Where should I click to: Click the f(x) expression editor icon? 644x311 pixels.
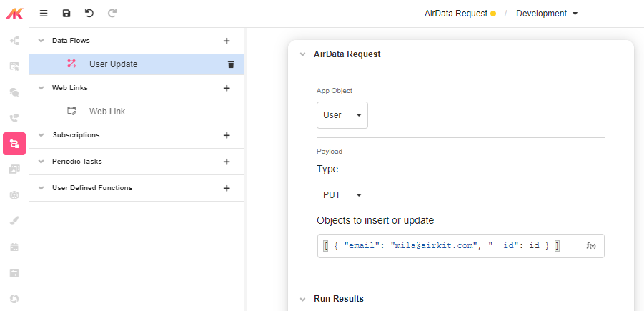591,246
